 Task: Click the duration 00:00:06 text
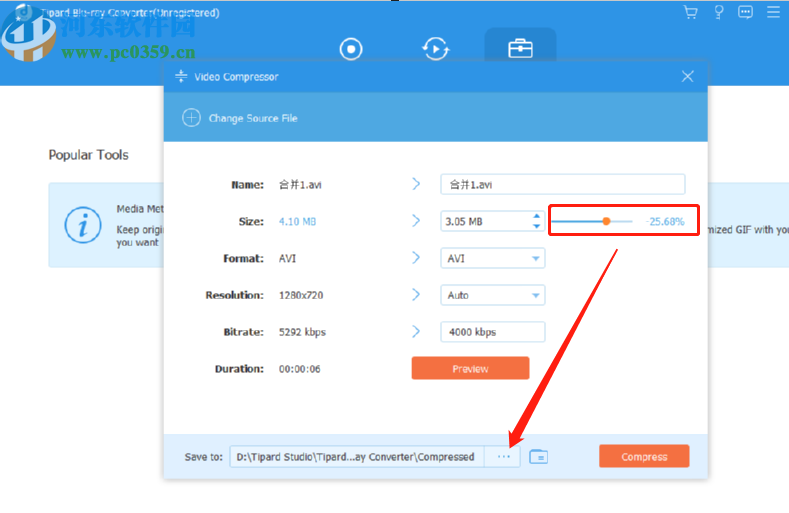click(x=299, y=369)
